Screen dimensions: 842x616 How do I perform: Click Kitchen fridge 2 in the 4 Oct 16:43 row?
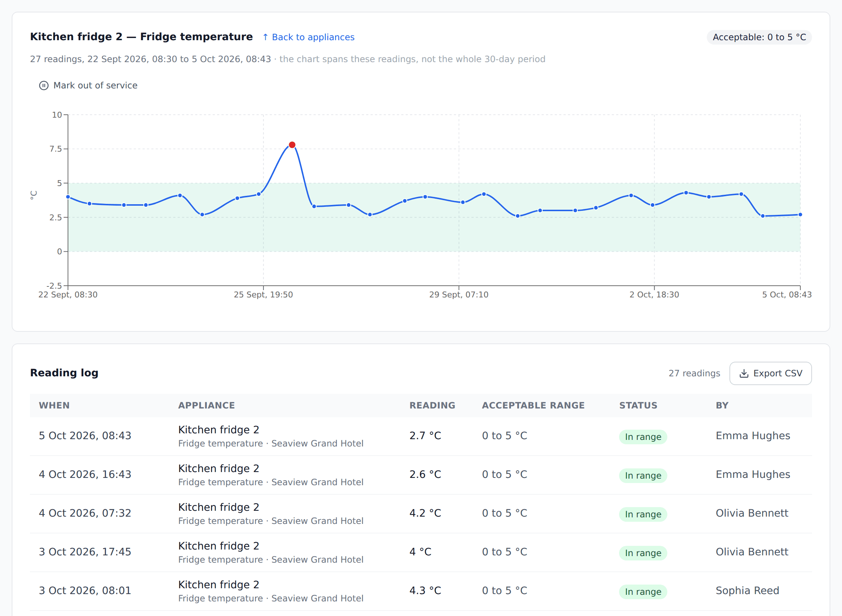[x=219, y=468]
